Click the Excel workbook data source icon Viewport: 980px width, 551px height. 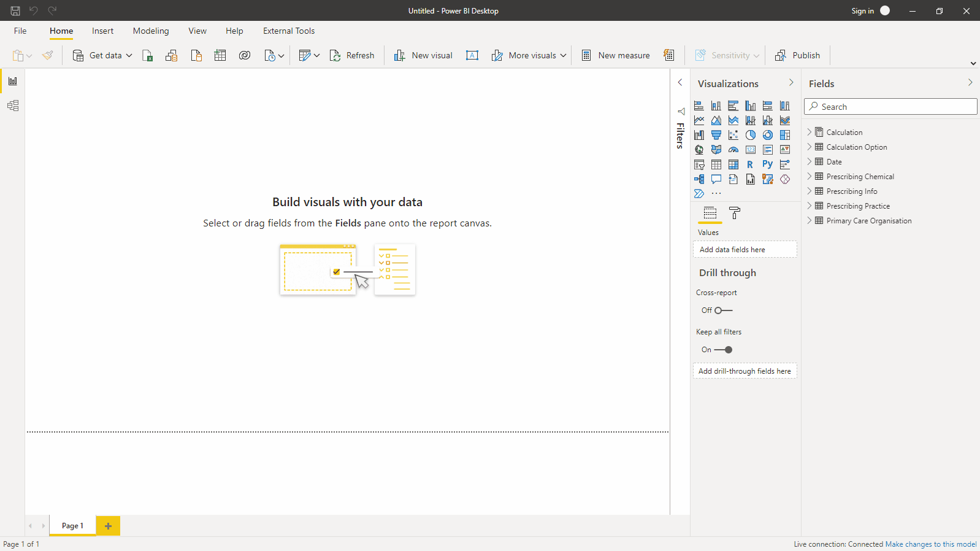(147, 56)
